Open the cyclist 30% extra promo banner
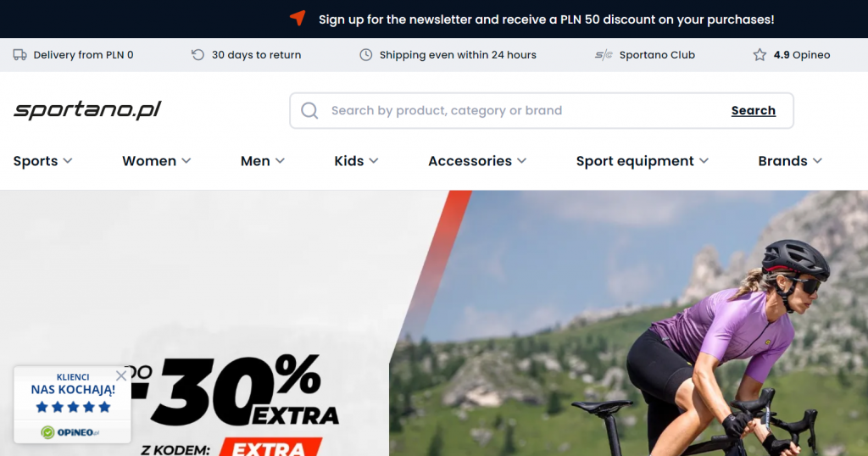Screen dimensions: 868x456 click(434, 323)
